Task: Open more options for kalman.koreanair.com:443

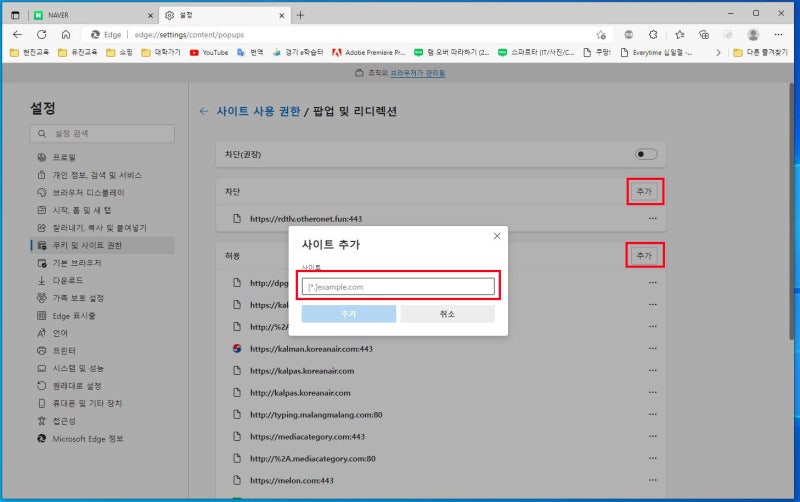Action: tap(653, 348)
